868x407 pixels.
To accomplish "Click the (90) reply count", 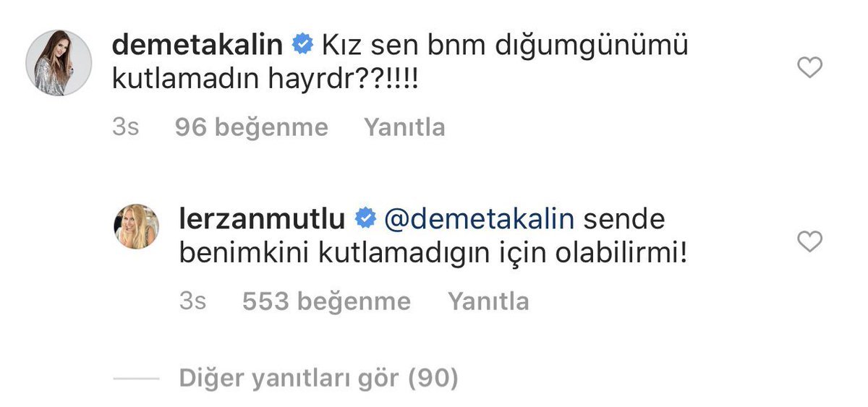I will click(434, 377).
